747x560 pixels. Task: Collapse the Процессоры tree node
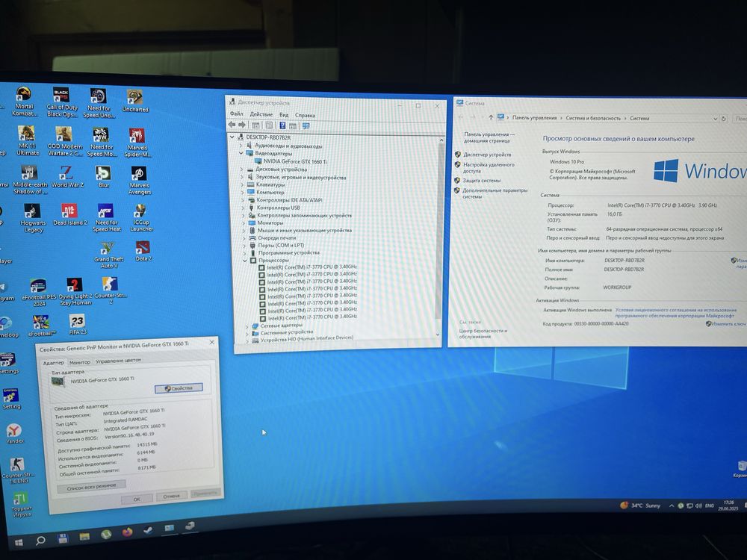pos(245,261)
